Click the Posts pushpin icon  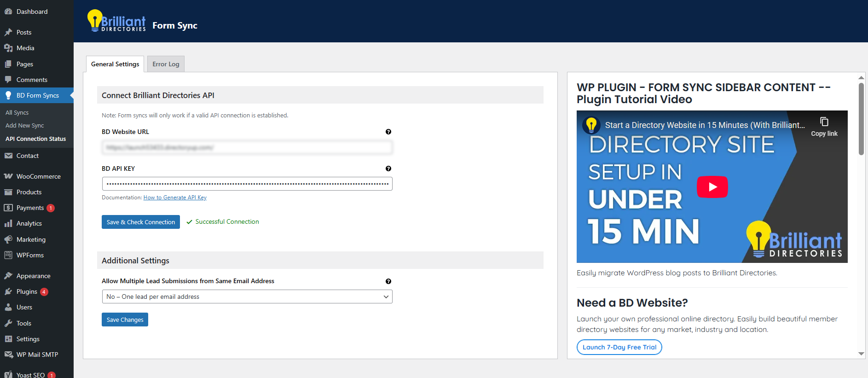(8, 32)
